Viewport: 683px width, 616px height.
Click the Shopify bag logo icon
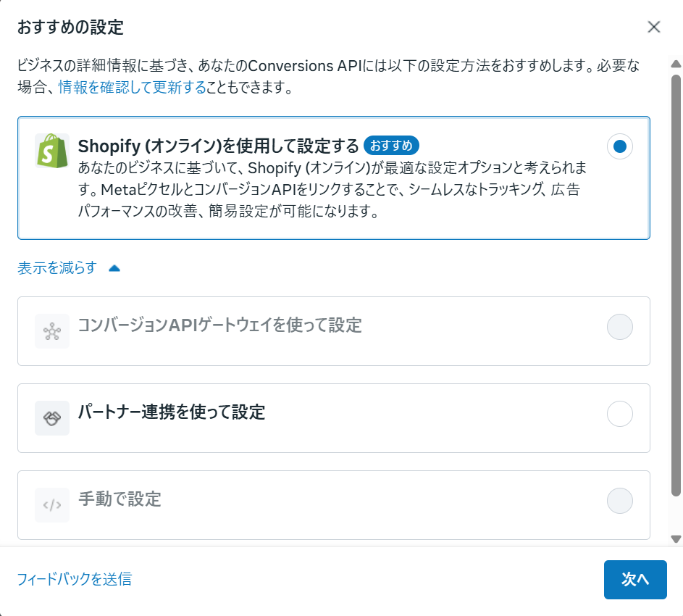pos(51,151)
